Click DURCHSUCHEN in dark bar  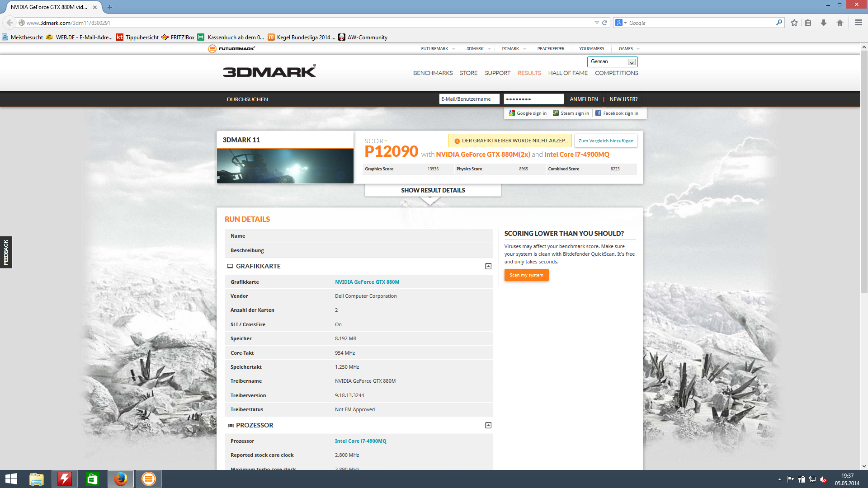(247, 99)
